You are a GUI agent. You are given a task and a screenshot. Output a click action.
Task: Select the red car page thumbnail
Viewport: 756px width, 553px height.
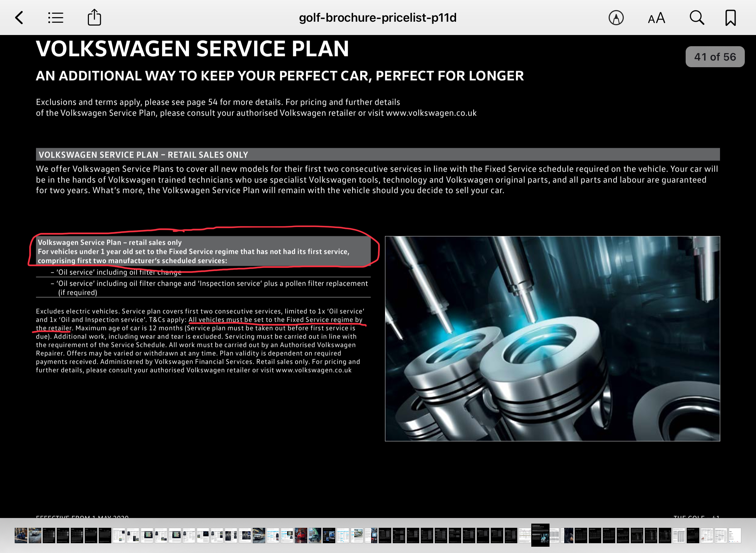(x=301, y=535)
